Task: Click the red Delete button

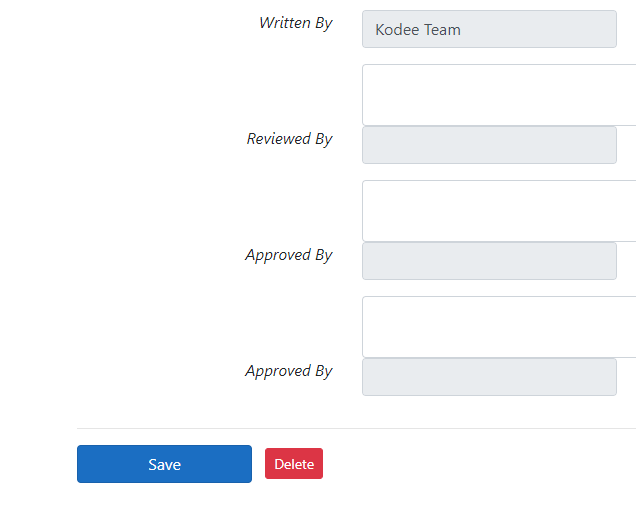Action: (x=294, y=464)
